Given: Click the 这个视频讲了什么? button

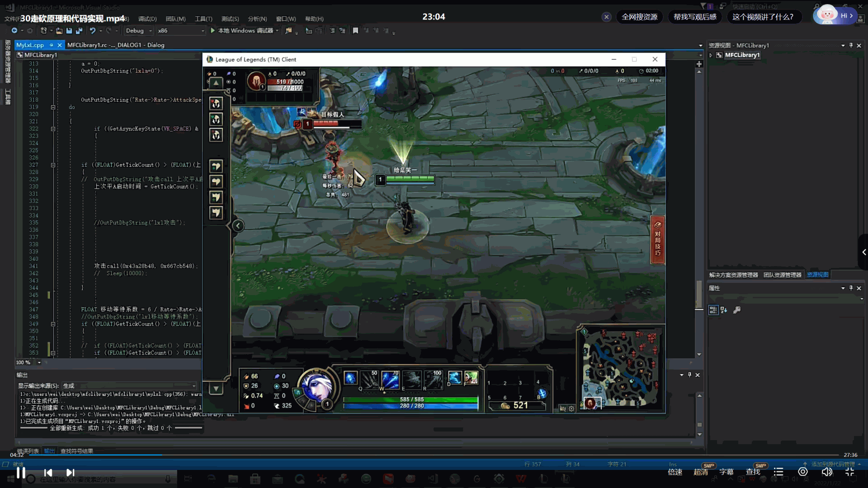Looking at the screenshot, I should pos(763,17).
